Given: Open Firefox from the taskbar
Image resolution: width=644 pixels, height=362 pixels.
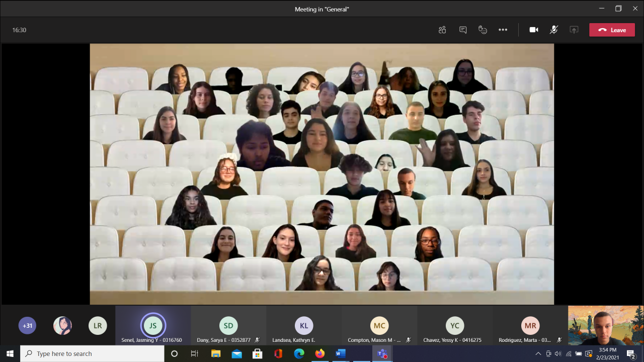Looking at the screenshot, I should [x=320, y=353].
